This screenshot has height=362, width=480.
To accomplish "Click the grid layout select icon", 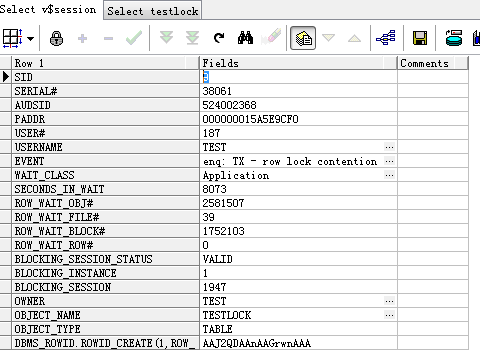I will 13,38.
